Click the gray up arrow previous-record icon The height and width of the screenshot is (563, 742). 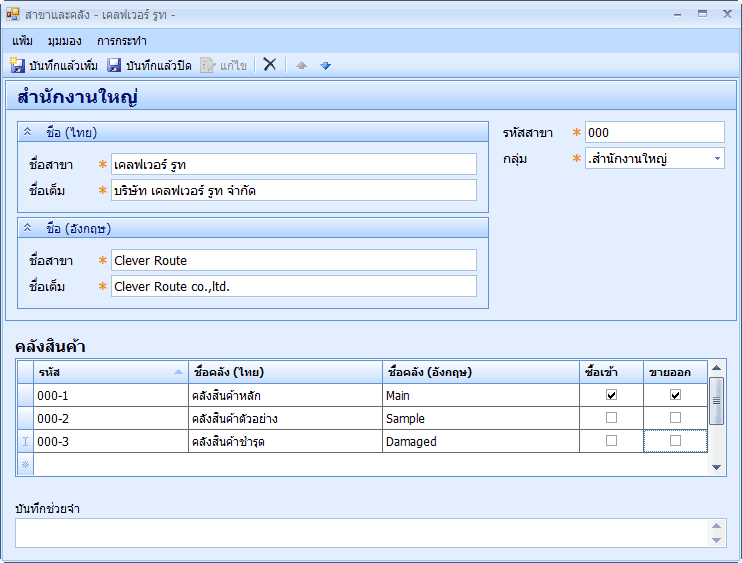(301, 65)
